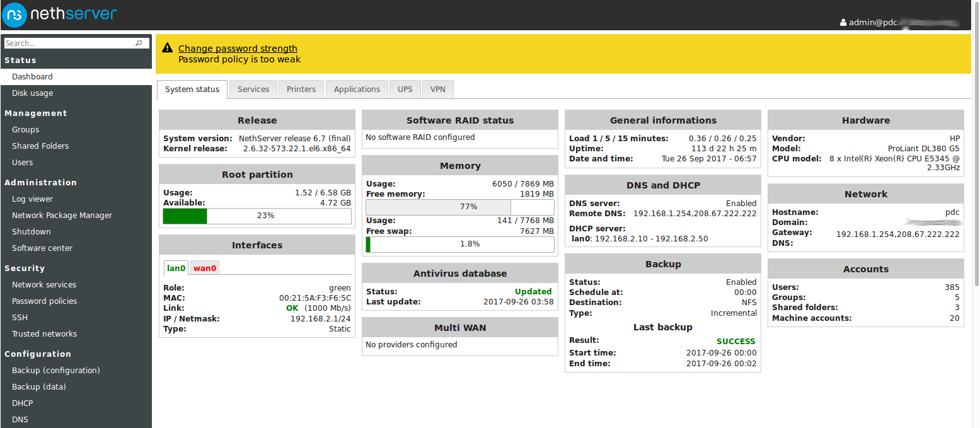Click the Change password strength link
Image resolution: width=980 pixels, height=428 pixels.
(238, 48)
